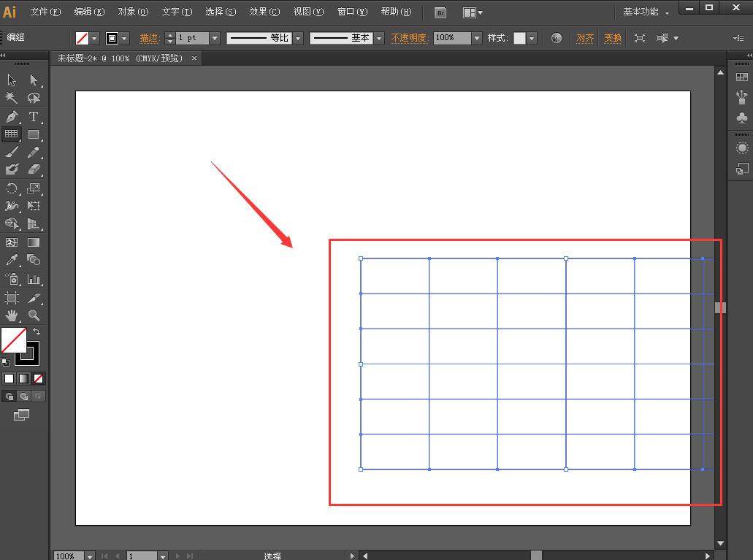
Task: Open the 窗口 menu
Action: click(351, 12)
